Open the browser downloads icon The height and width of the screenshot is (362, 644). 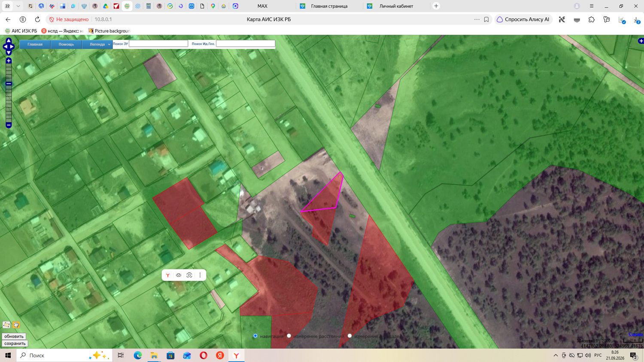636,20
